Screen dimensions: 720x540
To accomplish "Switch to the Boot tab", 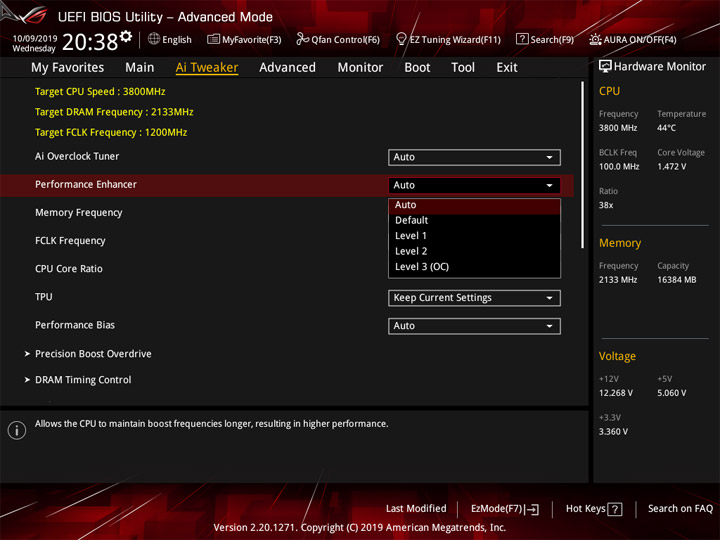I will [x=417, y=68].
